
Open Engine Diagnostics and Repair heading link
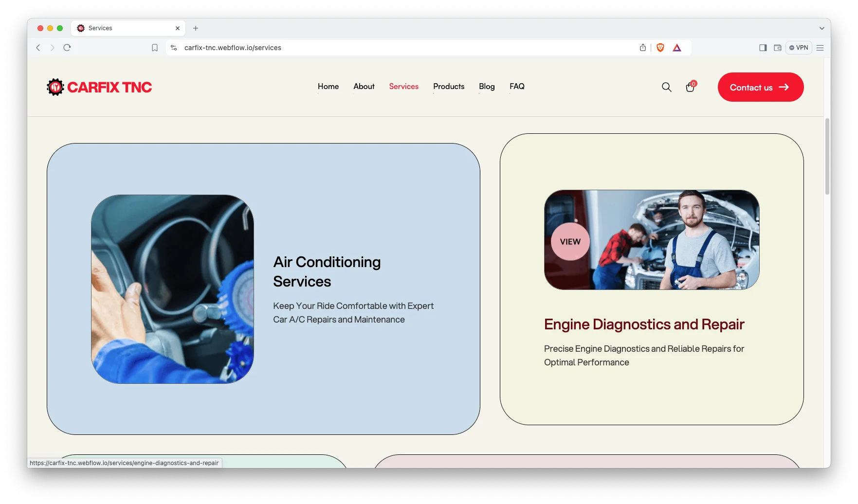coord(644,324)
